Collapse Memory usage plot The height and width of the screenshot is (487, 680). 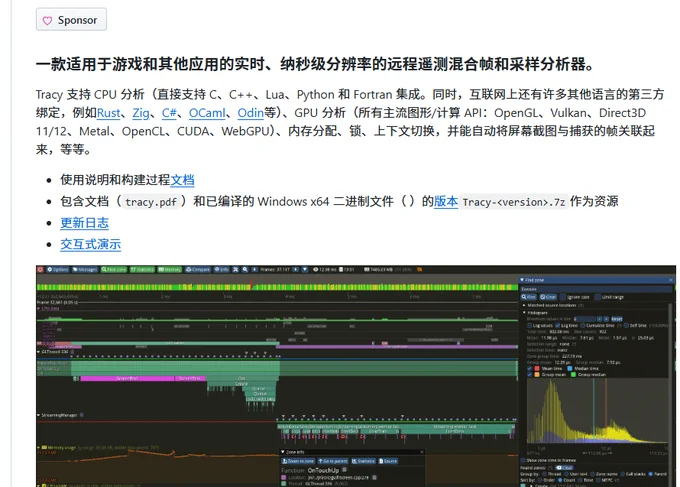39,447
